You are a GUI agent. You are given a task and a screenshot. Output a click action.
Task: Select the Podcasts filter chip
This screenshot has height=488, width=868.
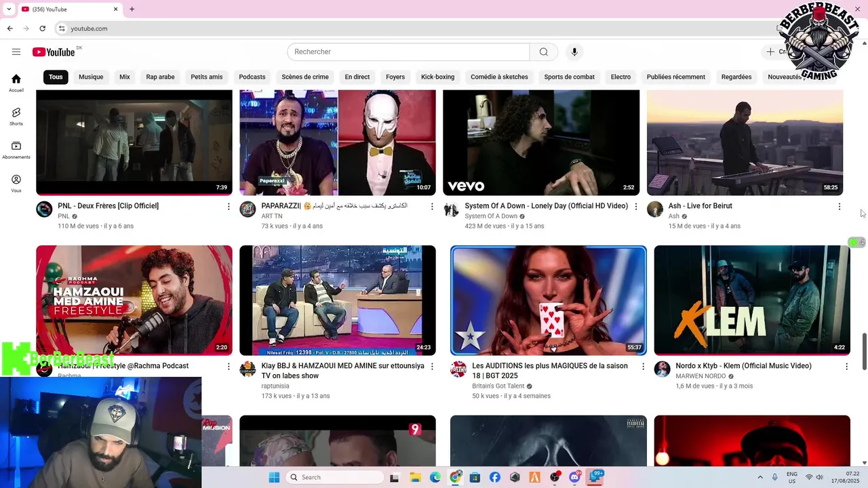(252, 77)
